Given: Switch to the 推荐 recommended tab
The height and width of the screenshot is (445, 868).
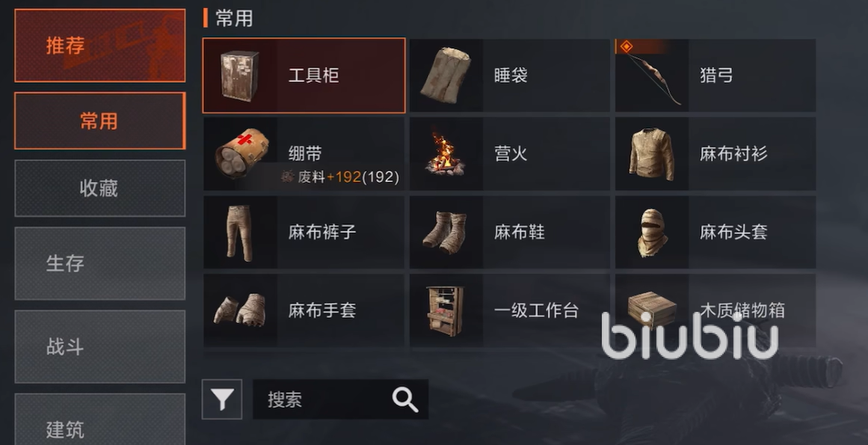Looking at the screenshot, I should tap(99, 46).
